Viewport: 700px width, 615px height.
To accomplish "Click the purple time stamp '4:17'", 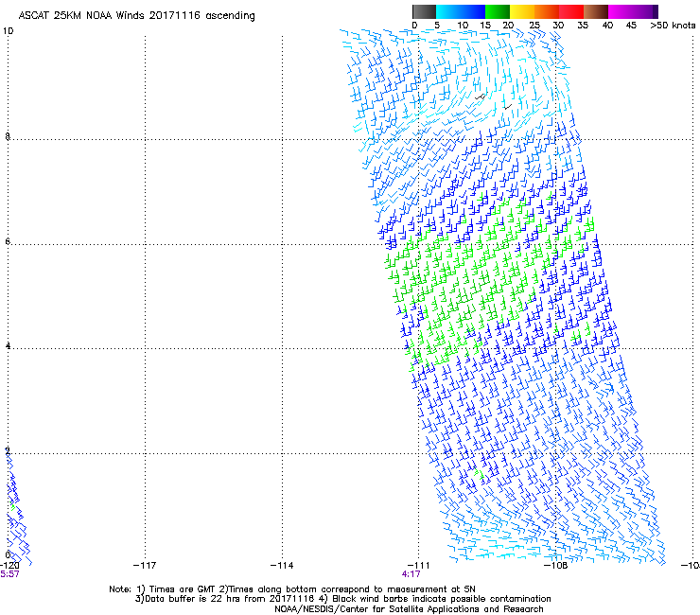I will 411,574.
